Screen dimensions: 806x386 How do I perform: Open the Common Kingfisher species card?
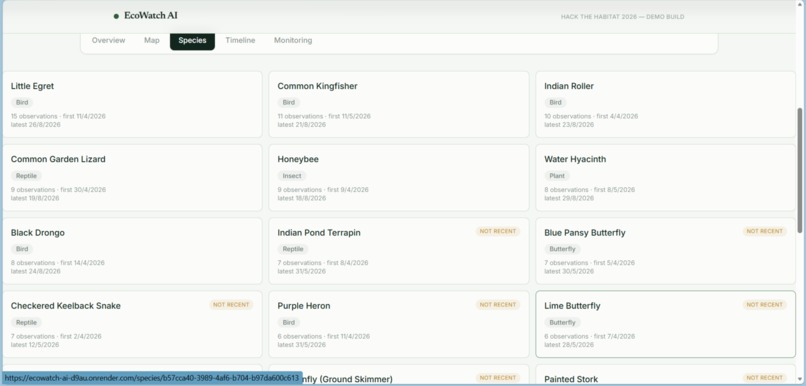tap(399, 104)
